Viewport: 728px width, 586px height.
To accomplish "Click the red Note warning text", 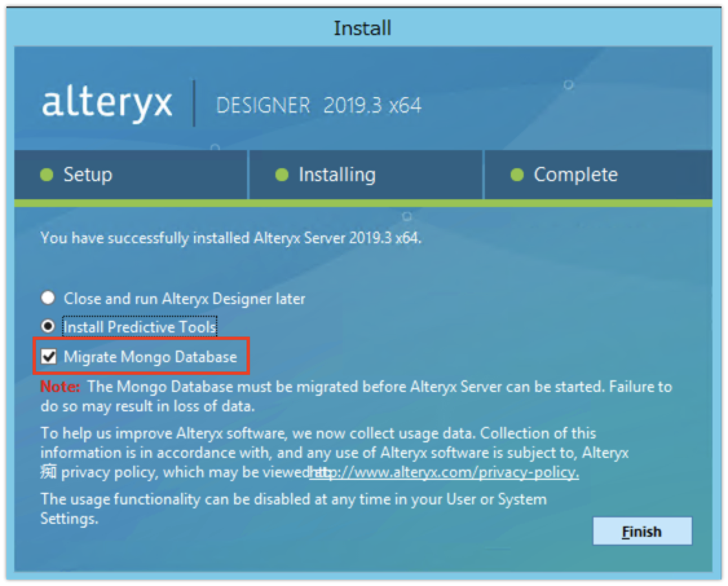I will tap(57, 386).
